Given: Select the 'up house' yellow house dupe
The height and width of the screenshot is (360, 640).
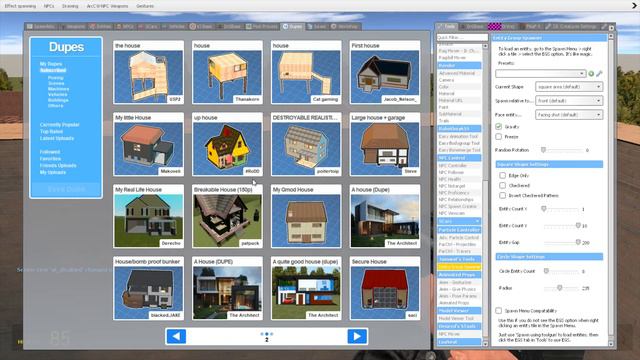Looking at the screenshot, I should [x=227, y=144].
